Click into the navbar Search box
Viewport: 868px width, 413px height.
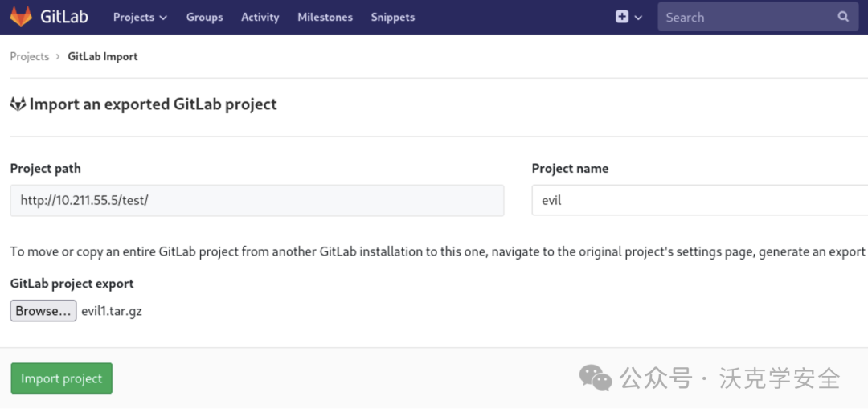pos(747,17)
